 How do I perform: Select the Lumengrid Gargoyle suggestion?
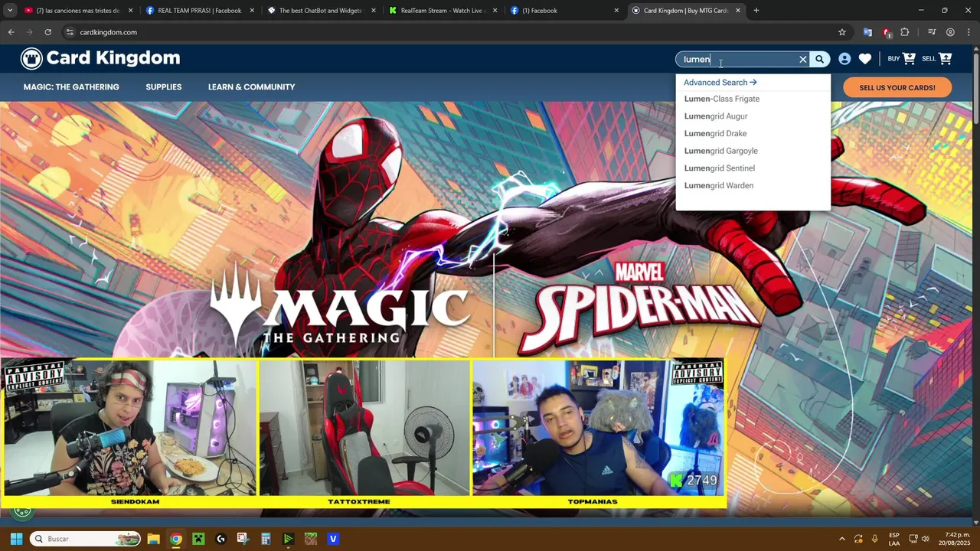720,151
